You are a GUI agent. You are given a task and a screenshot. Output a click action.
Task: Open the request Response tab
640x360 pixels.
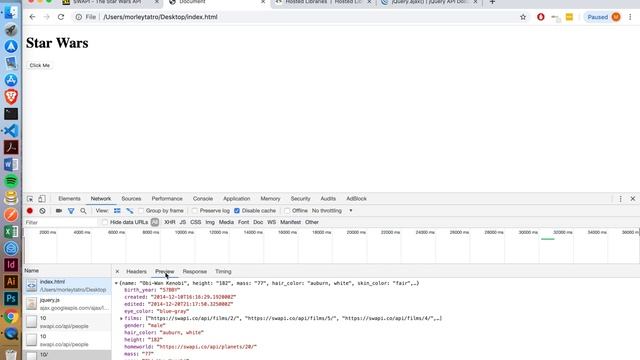point(195,271)
